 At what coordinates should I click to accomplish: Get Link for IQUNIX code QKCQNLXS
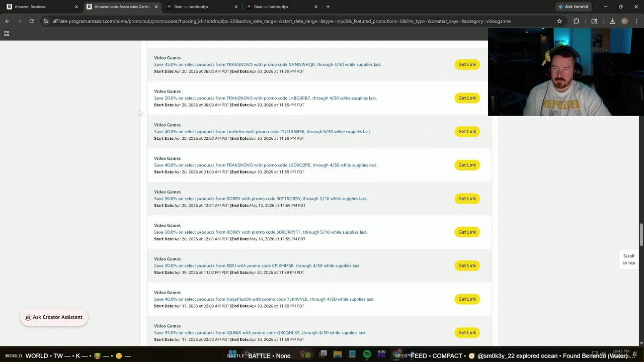[467, 332]
